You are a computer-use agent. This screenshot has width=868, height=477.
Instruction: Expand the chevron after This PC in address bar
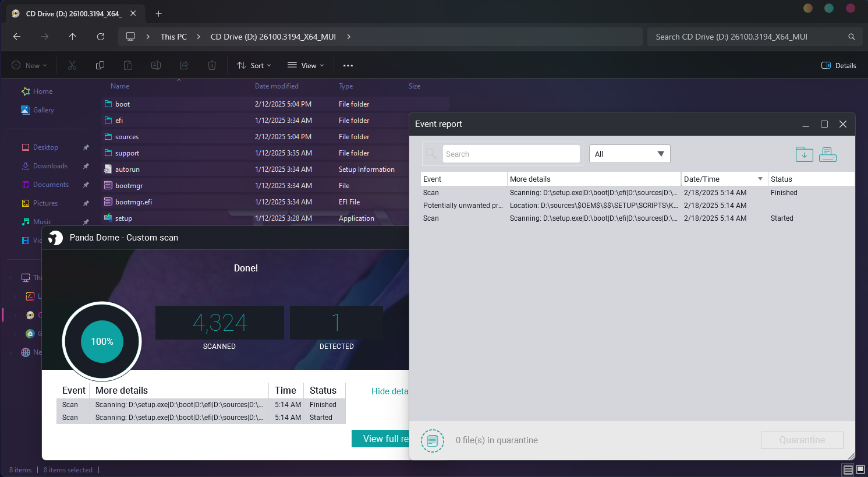pyautogui.click(x=199, y=37)
